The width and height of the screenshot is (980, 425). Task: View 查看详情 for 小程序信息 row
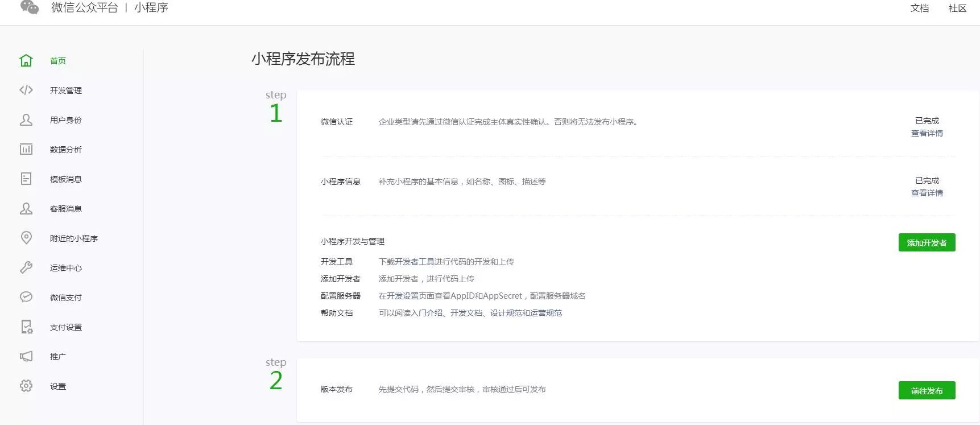coord(927,193)
